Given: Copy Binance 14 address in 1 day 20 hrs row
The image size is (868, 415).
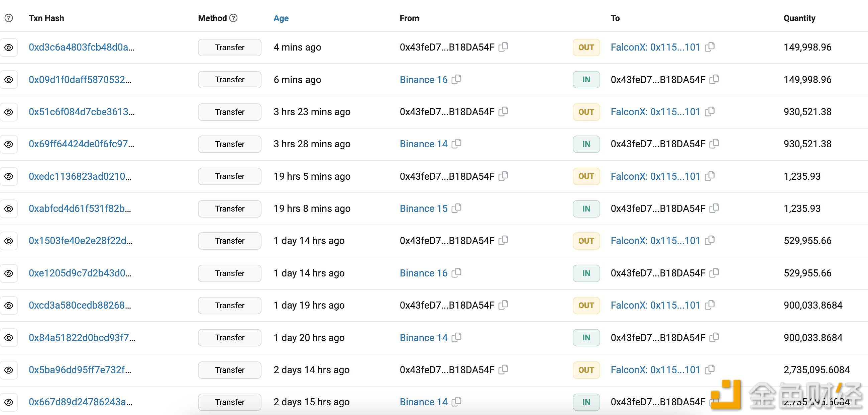Looking at the screenshot, I should (x=457, y=337).
